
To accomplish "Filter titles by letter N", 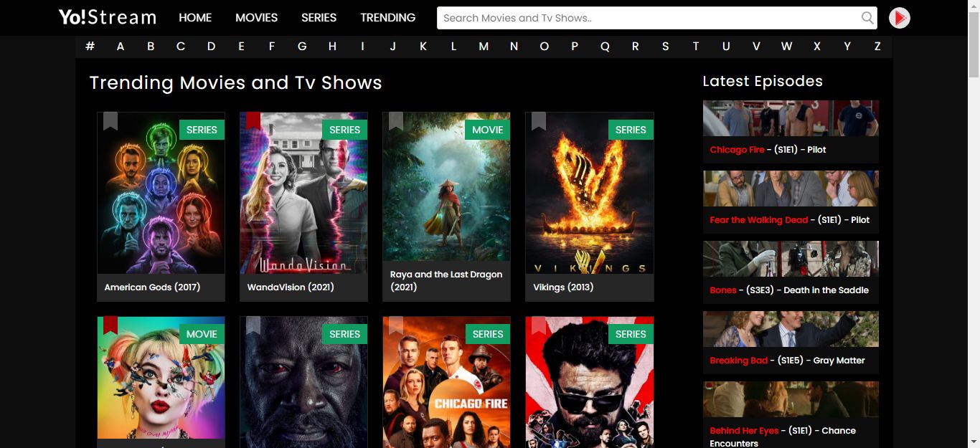I will click(x=514, y=46).
